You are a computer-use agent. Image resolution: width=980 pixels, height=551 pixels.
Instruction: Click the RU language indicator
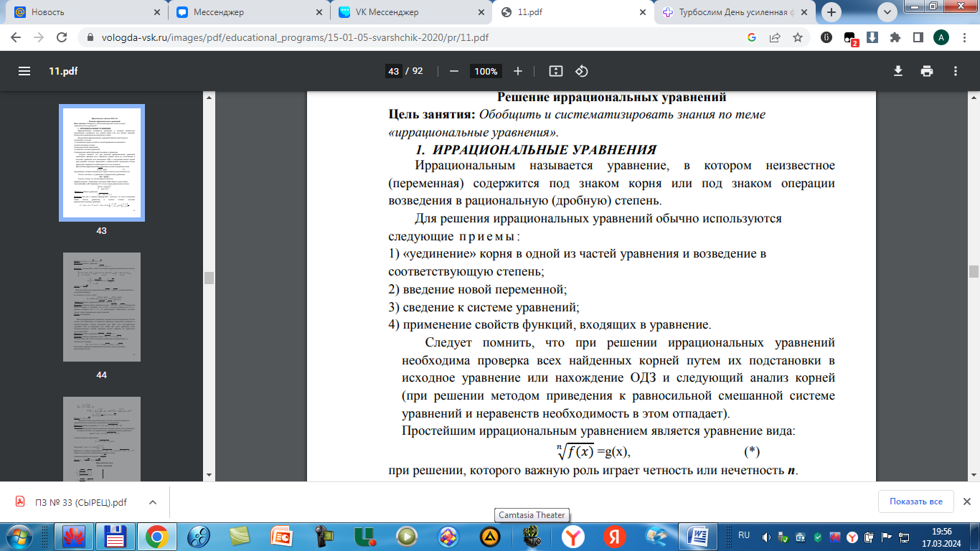(744, 535)
